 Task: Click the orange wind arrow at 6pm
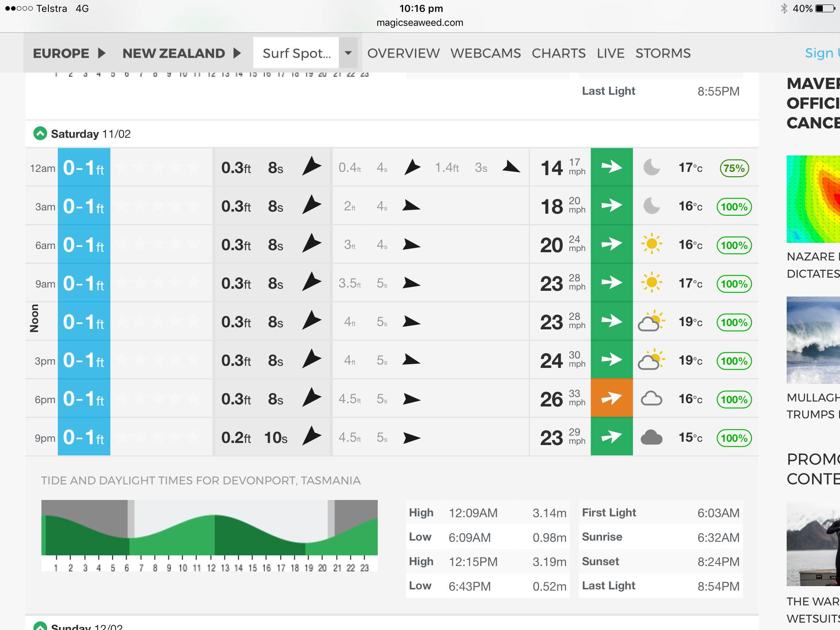(x=611, y=398)
